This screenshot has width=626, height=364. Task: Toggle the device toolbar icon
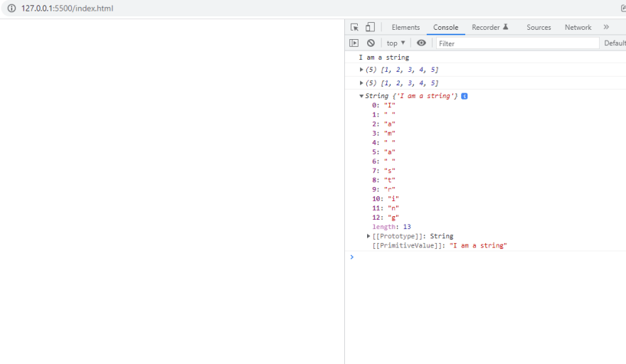370,27
